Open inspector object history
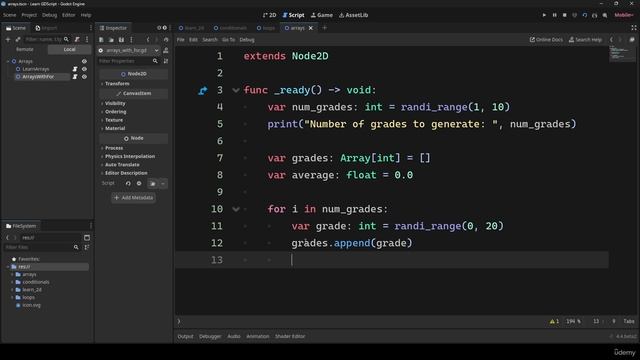 click(166, 40)
